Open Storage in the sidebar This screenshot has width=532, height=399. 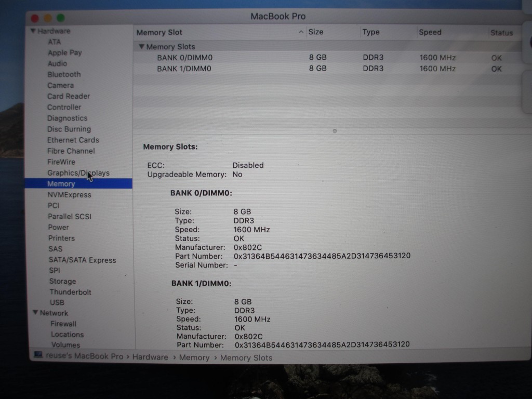(62, 281)
